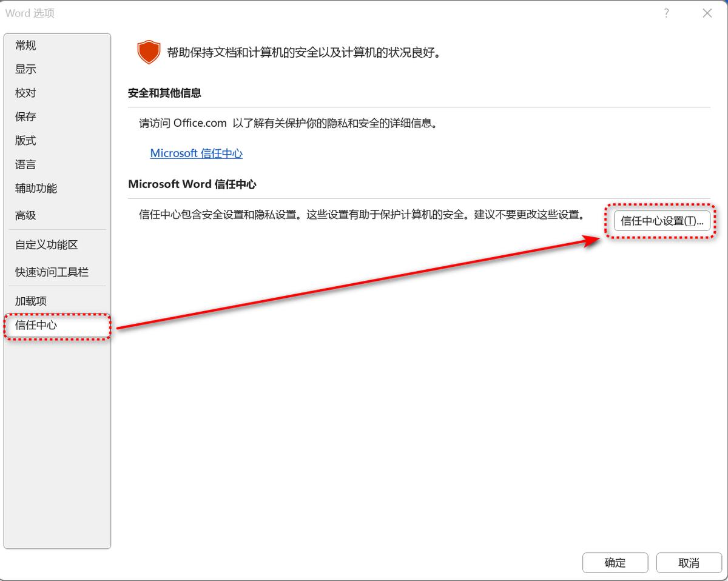Image resolution: width=728 pixels, height=581 pixels.
Task: Confirm with the 确定 button
Action: pyautogui.click(x=615, y=562)
